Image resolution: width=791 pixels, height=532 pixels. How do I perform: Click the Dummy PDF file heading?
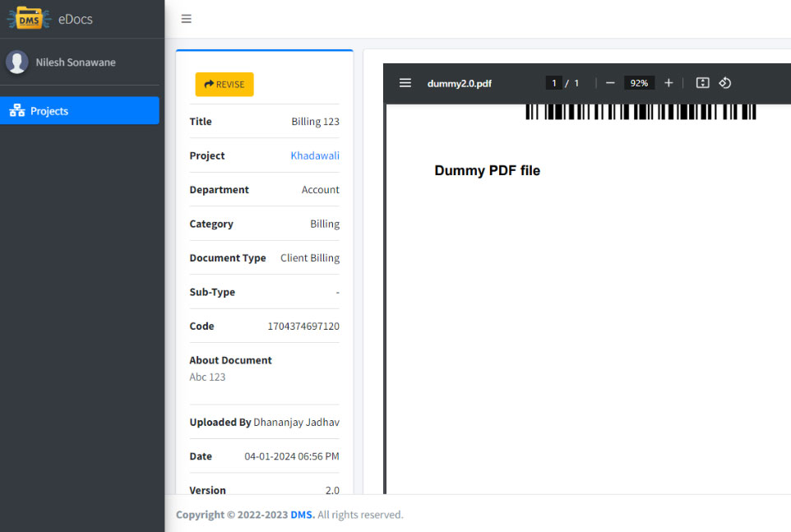[488, 170]
